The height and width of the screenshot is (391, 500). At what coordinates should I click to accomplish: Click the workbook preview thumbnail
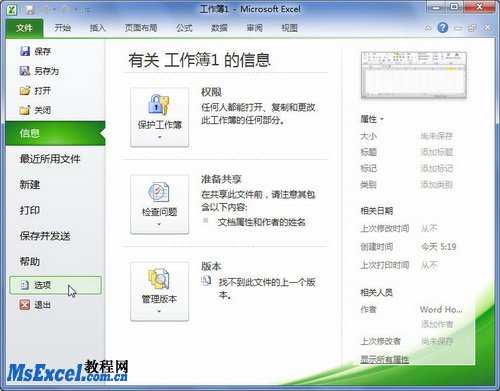(414, 75)
